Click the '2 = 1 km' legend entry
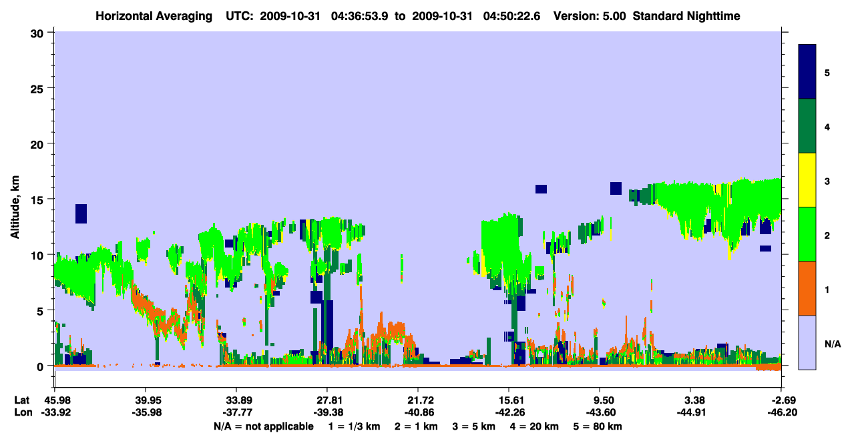868x445 pixels. tap(416, 426)
